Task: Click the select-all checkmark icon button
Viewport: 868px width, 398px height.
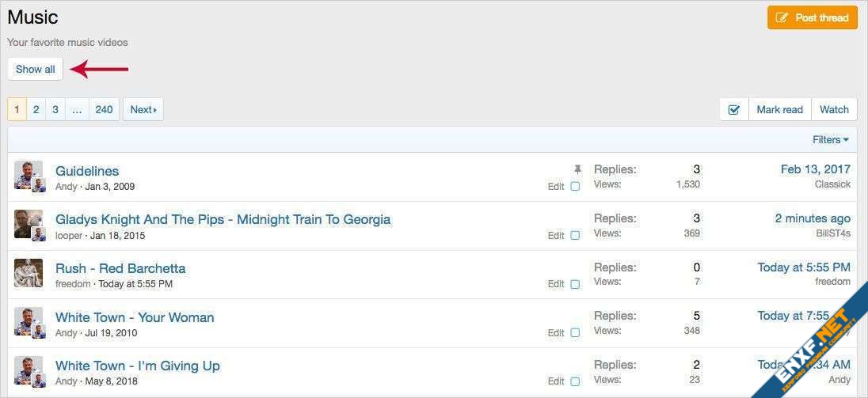Action: coord(733,109)
